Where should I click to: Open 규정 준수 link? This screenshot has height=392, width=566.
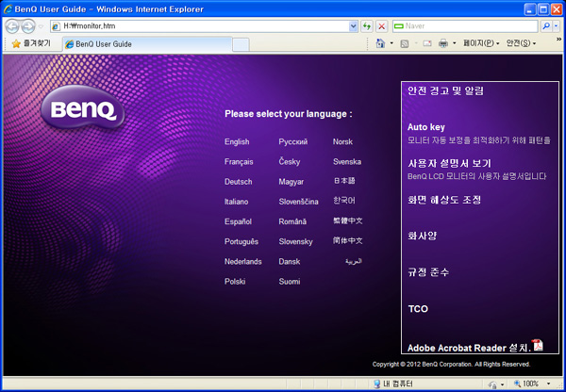pyautogui.click(x=428, y=272)
